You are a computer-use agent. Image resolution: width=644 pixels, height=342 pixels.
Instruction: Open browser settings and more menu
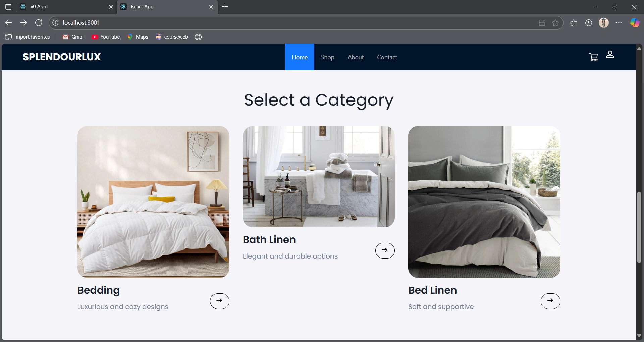click(x=619, y=23)
